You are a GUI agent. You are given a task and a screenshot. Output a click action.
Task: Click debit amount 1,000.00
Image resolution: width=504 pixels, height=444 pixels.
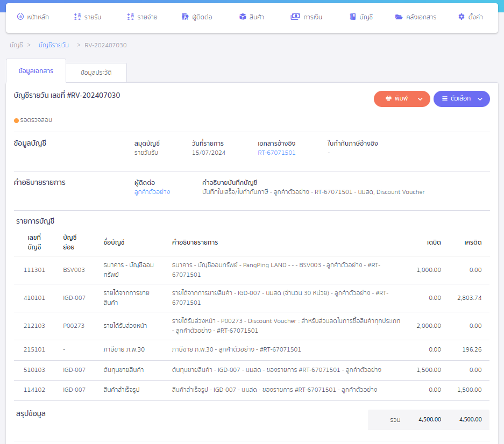click(429, 270)
